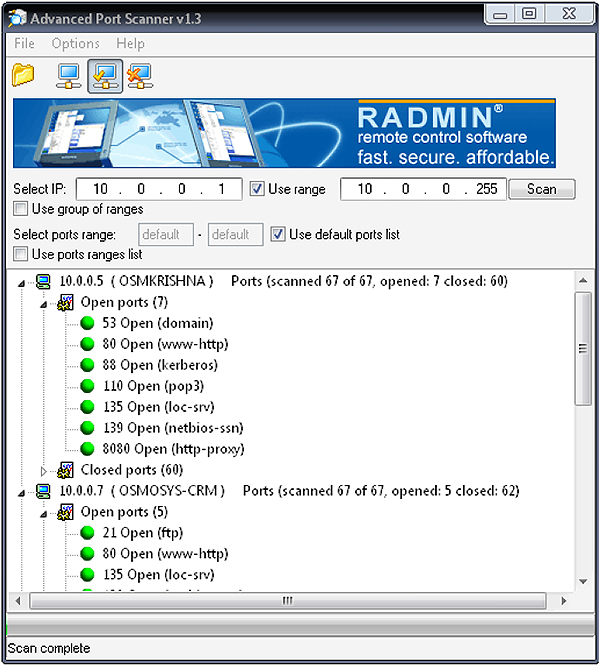Select the 8080 Open (http-proxy) row text

tap(174, 449)
